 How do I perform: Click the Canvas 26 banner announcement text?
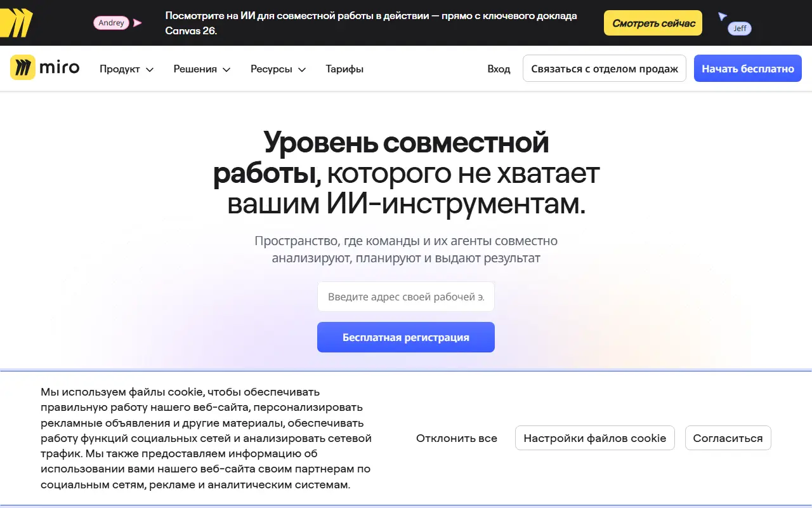point(371,23)
